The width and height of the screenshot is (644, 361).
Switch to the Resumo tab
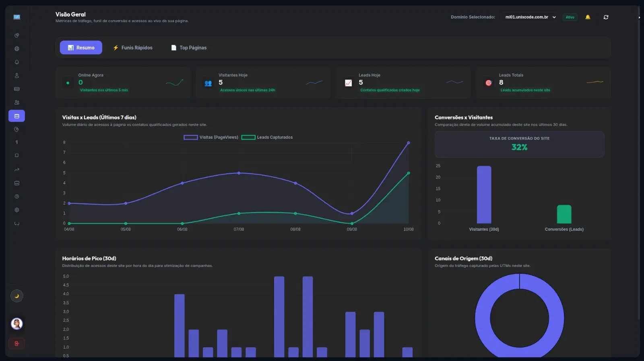click(x=81, y=47)
